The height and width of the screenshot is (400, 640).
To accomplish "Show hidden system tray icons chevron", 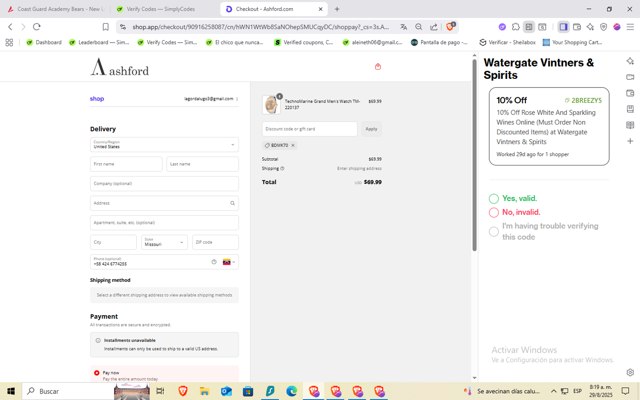I will pos(553,391).
